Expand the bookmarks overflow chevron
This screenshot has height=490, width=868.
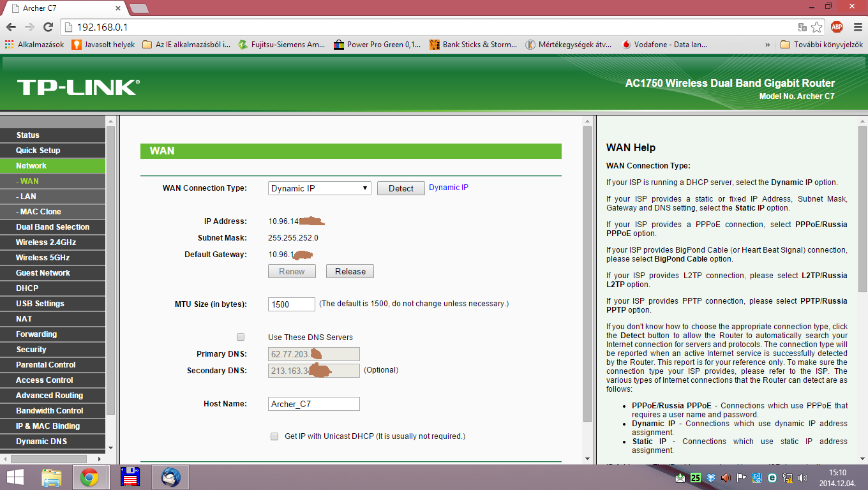[x=768, y=45]
